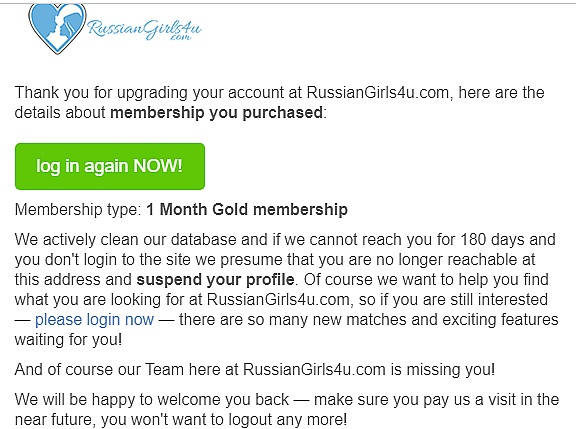The width and height of the screenshot is (576, 429).
Task: Click the "waiting for you!" text
Action: 68,339
